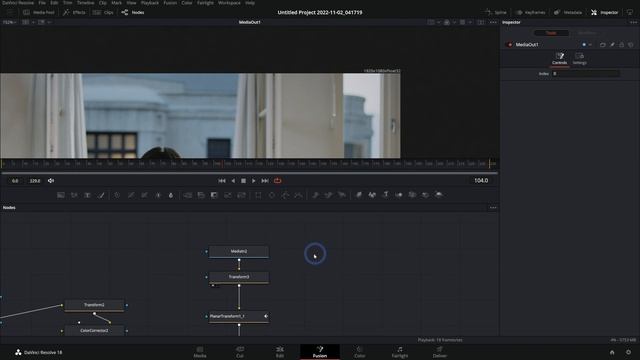Viewport: 640px width, 360px height.
Task: Click the Index input field in Inspector
Action: click(586, 73)
